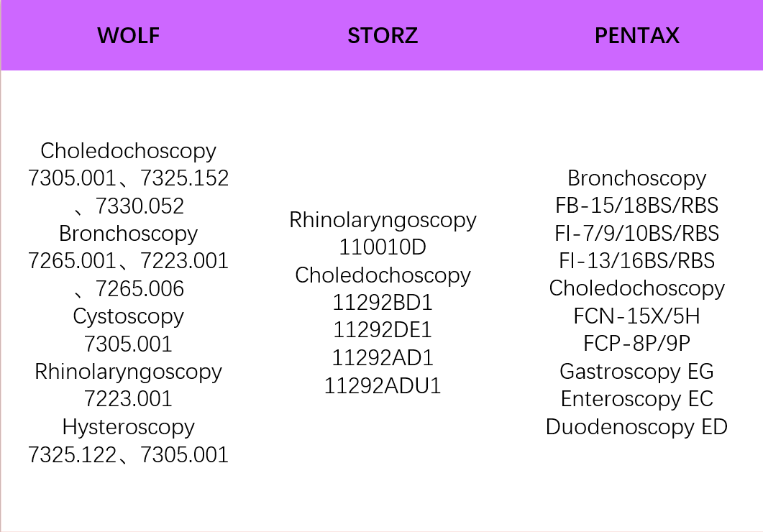
Task: Click Choledochoscopy in the WOLF column
Action: 128,151
